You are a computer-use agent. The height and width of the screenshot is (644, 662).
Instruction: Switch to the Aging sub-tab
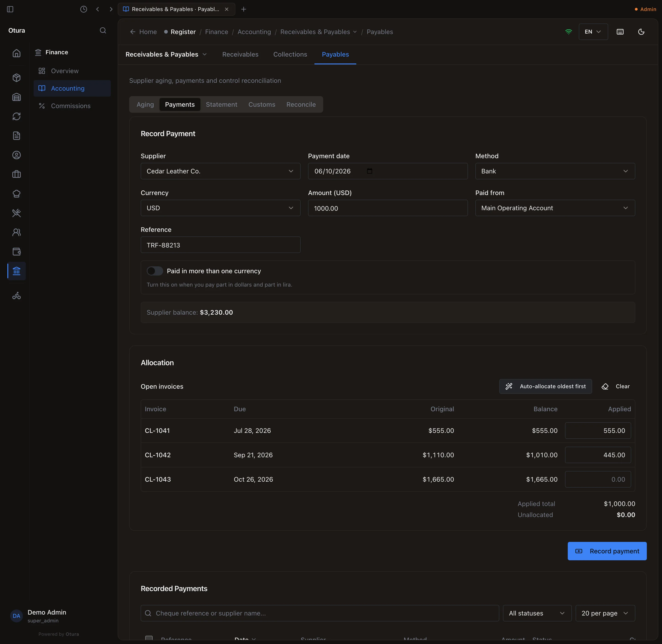coord(145,104)
